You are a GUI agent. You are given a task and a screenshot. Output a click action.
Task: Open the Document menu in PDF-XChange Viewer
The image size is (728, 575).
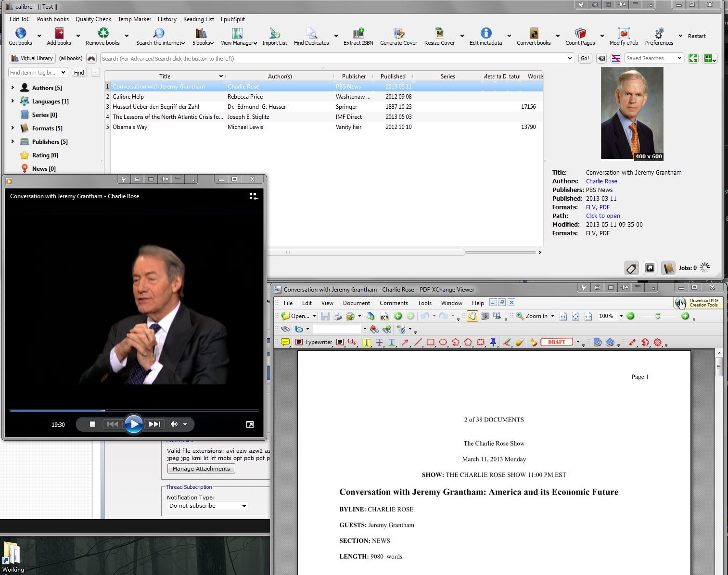(357, 303)
